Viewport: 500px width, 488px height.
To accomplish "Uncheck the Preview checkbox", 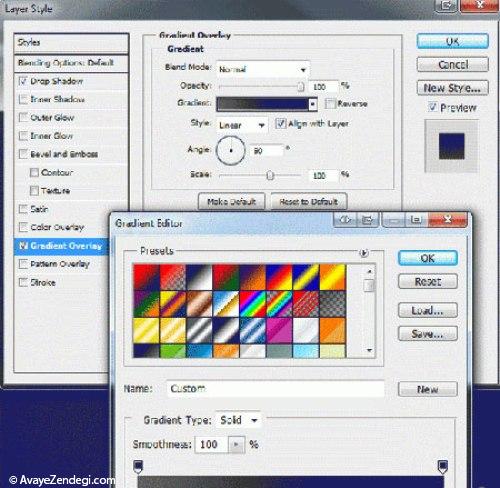I will (x=432, y=107).
